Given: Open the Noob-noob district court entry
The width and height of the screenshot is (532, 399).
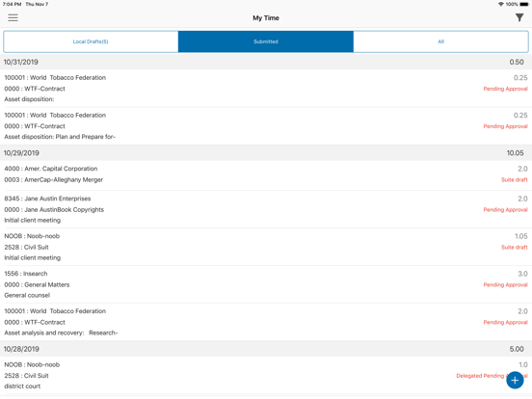Looking at the screenshot, I should (266, 375).
